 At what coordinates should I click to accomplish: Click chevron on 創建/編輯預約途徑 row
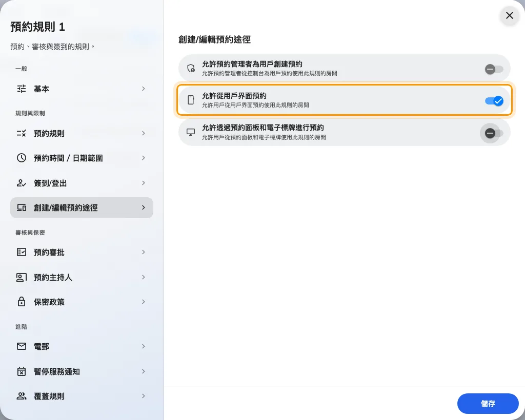click(144, 207)
